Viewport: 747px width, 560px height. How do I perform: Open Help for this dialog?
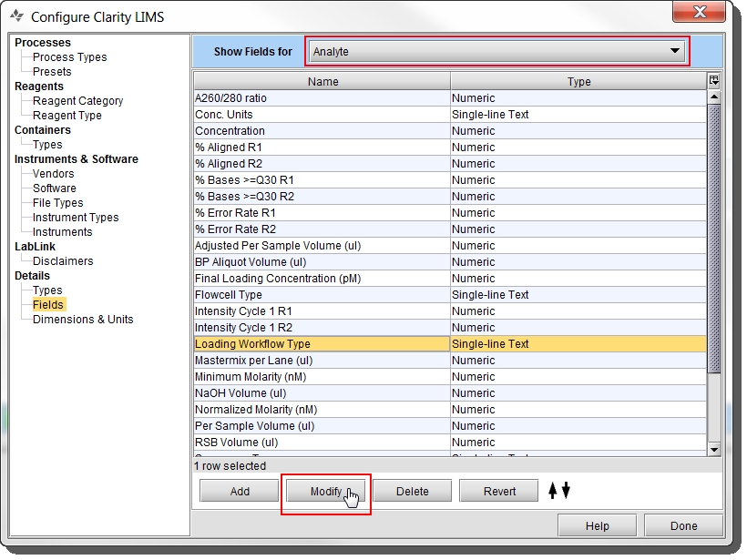597,526
